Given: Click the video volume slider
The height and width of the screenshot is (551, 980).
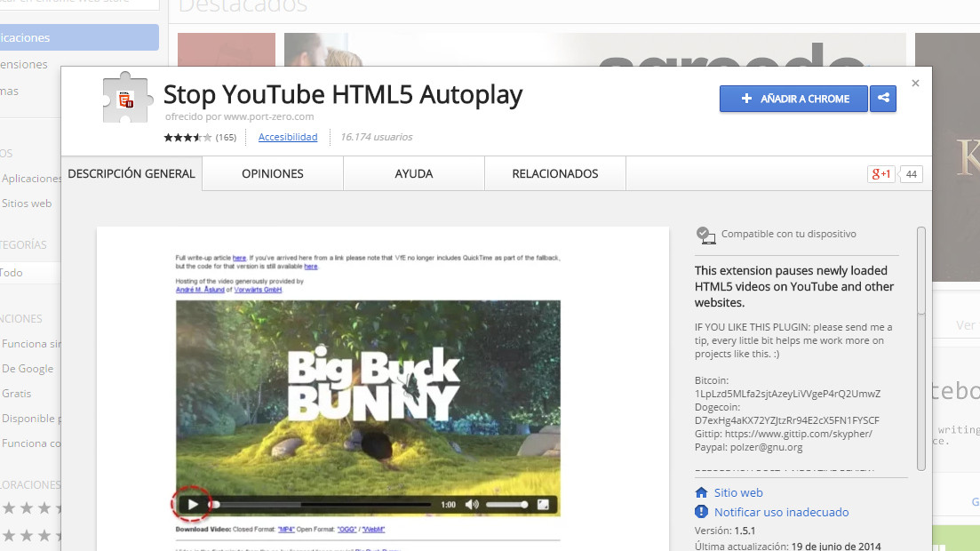Looking at the screenshot, I should point(507,505).
